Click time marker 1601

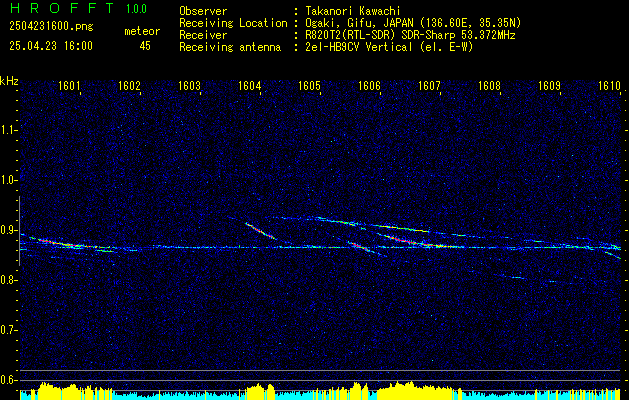(69, 85)
